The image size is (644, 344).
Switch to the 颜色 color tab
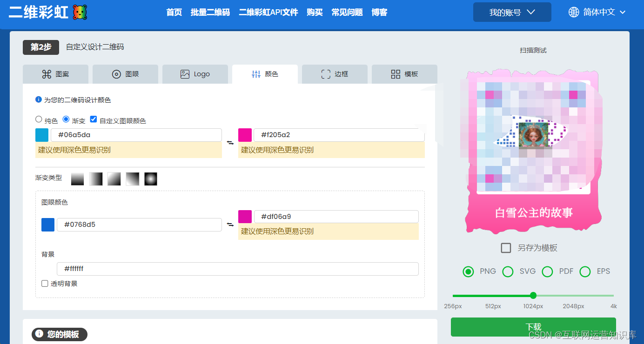tap(265, 74)
